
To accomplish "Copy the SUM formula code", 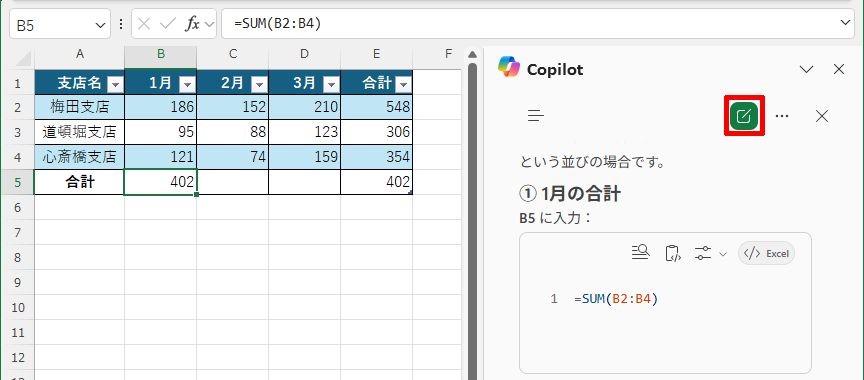I will coord(674,253).
